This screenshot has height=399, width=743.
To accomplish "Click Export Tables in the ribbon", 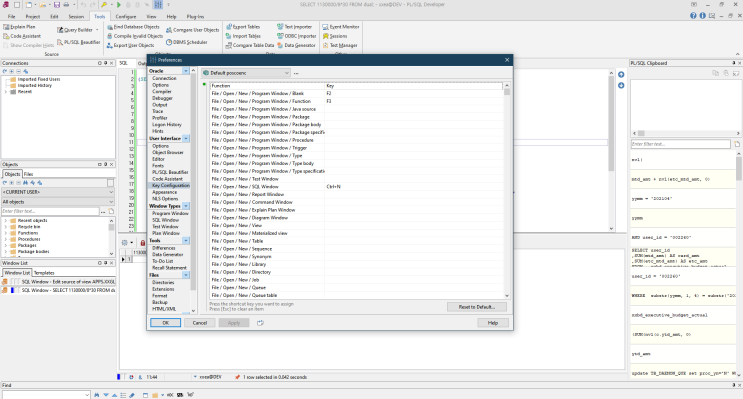I will (243, 27).
